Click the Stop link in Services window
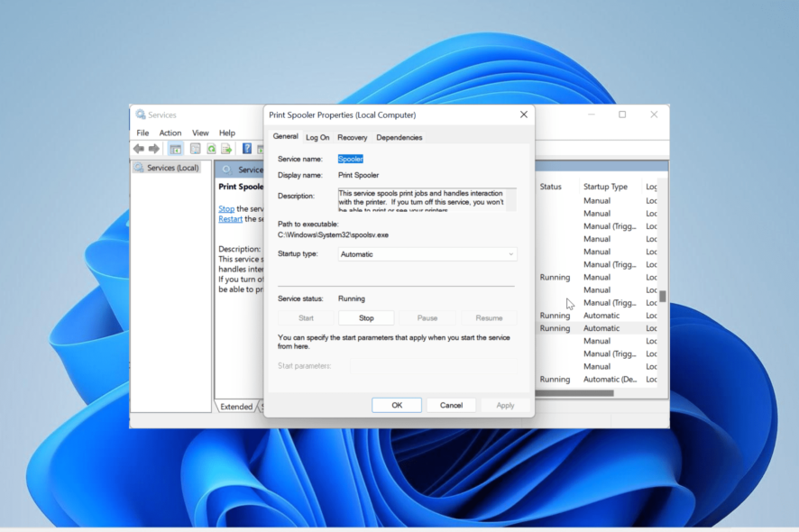The image size is (799, 532). click(226, 209)
